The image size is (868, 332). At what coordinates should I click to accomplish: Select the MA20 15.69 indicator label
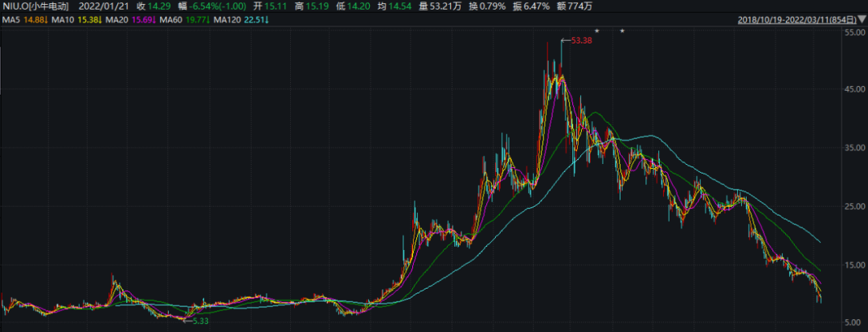pos(131,20)
